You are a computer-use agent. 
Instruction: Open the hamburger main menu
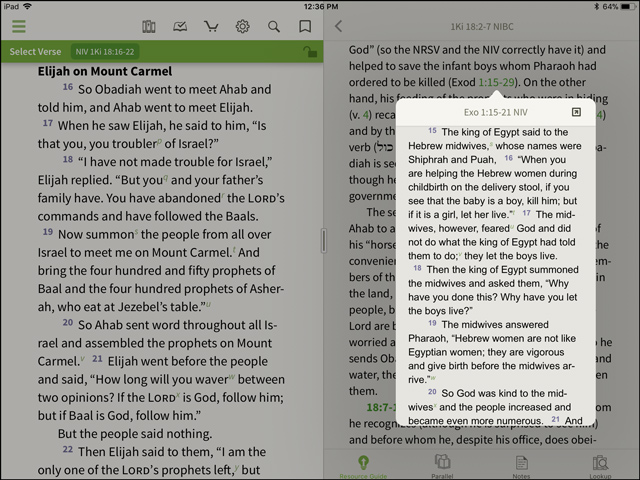coord(19,27)
